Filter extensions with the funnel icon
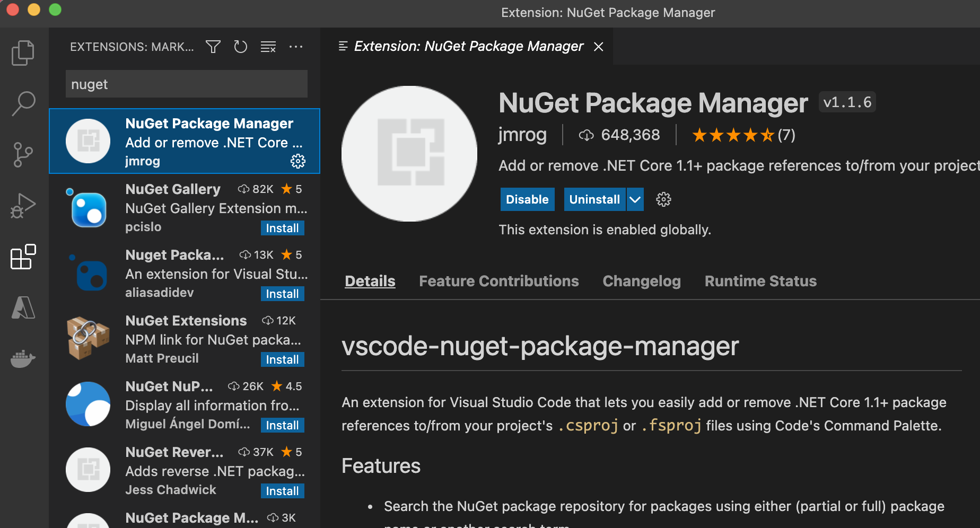This screenshot has width=980, height=528. [213, 47]
